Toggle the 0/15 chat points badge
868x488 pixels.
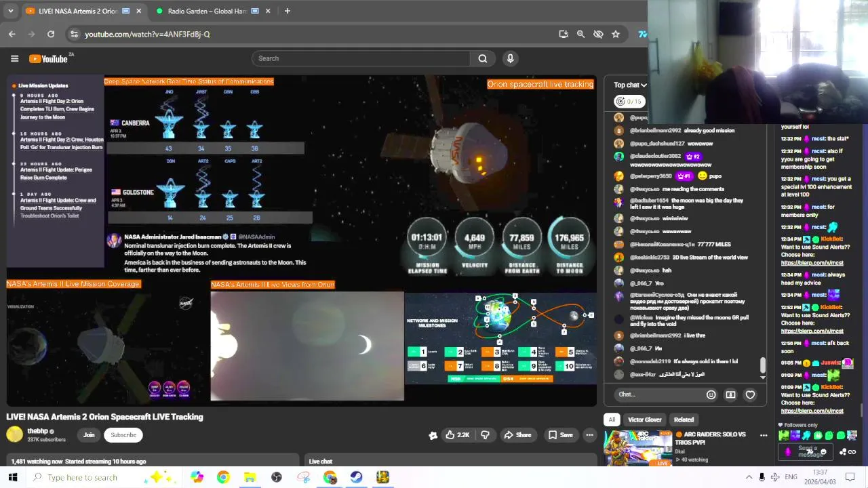(629, 102)
